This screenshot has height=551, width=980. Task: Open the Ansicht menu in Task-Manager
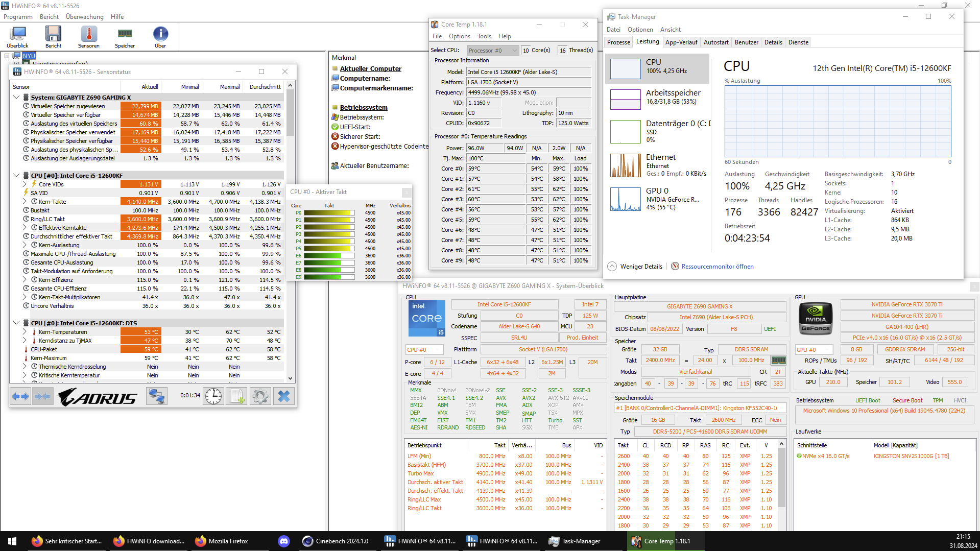(x=671, y=30)
